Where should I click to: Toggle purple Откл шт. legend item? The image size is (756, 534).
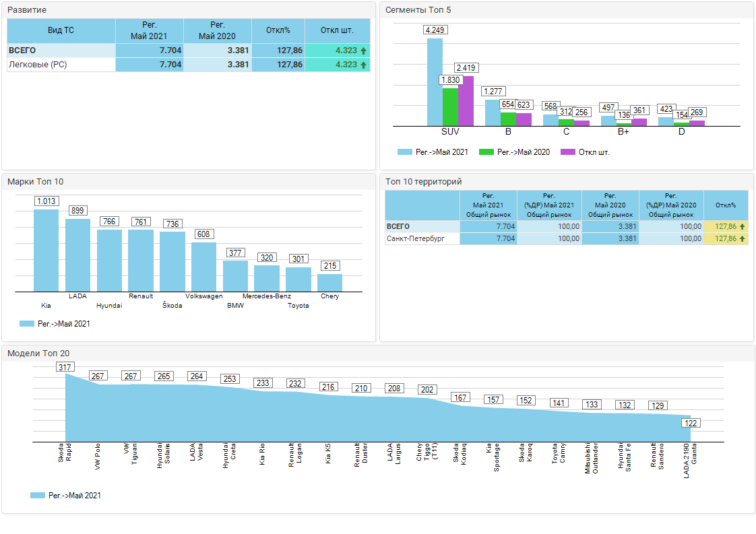click(585, 152)
